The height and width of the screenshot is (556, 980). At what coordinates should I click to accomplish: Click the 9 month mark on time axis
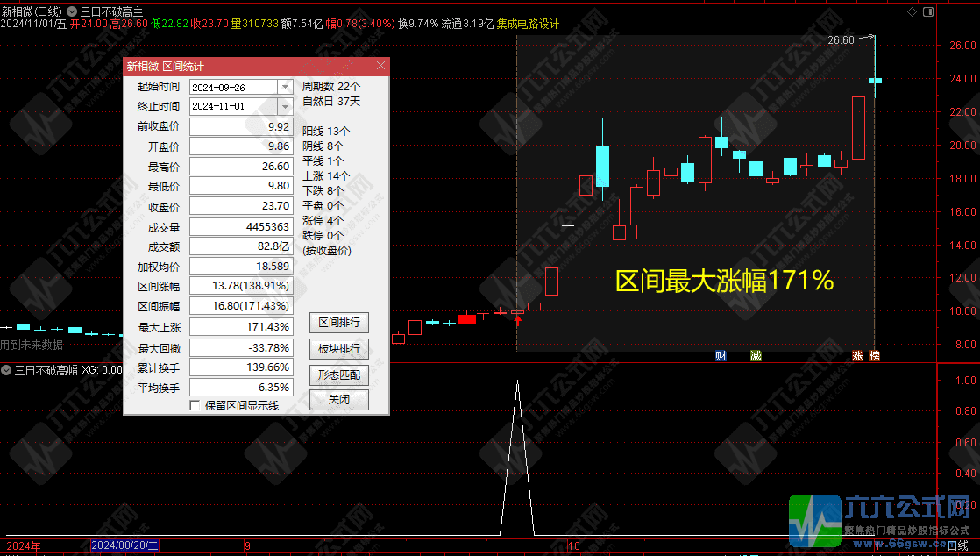247,546
